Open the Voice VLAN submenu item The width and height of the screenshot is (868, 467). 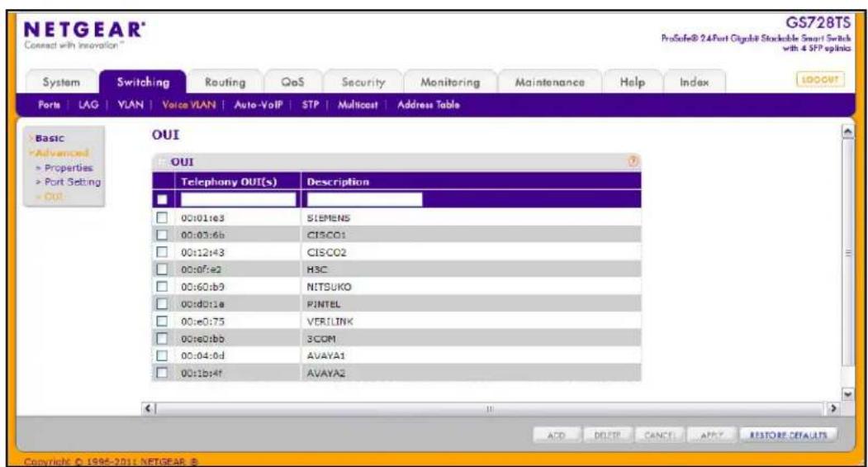(189, 105)
